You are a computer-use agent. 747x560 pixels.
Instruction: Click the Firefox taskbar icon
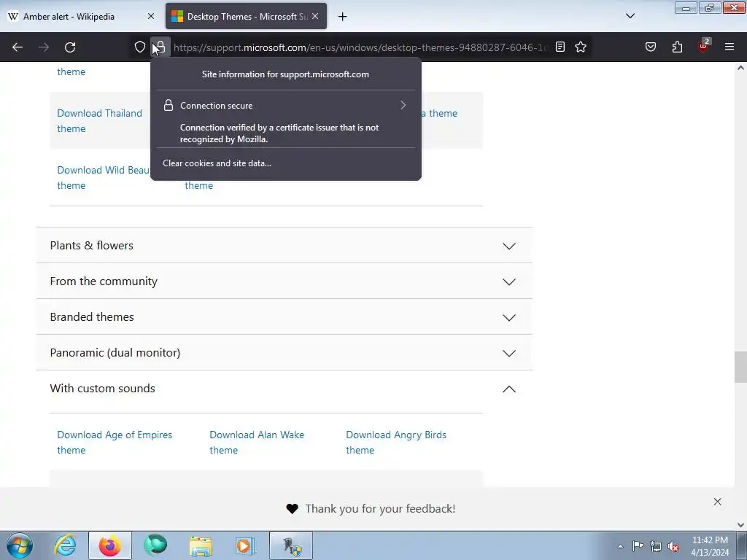pyautogui.click(x=110, y=545)
